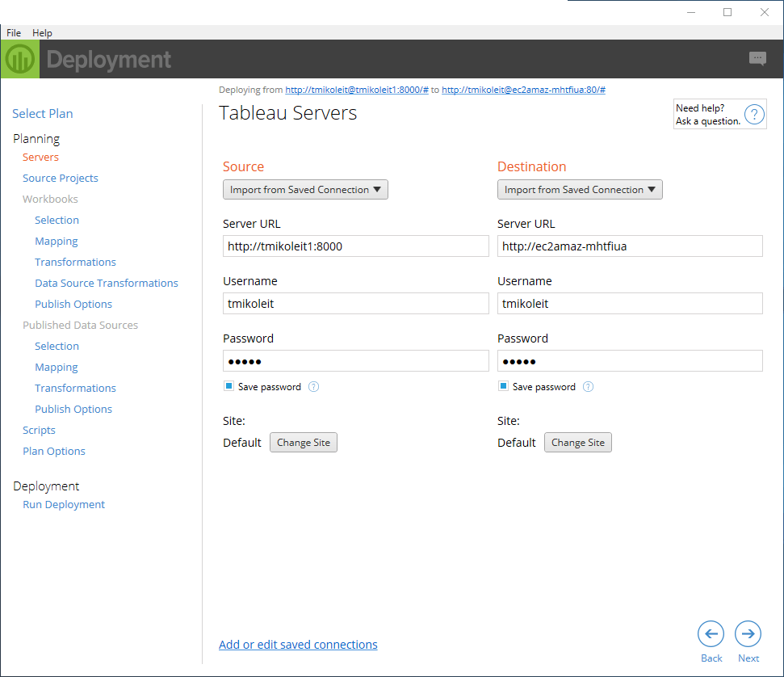
Task: Go to Source Projects in sidebar
Action: click(61, 179)
